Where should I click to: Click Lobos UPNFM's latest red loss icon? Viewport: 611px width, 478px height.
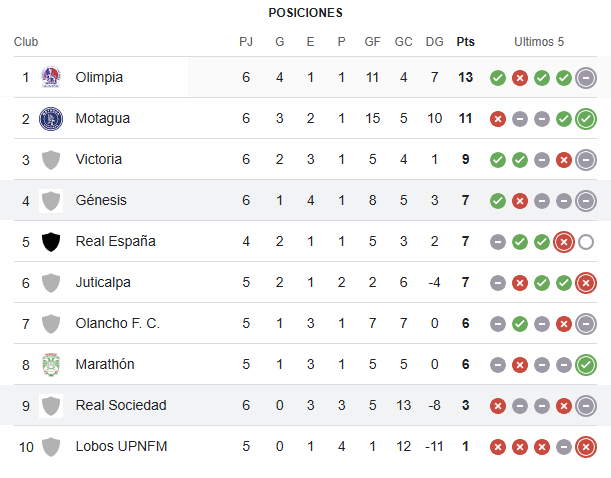tap(586, 446)
